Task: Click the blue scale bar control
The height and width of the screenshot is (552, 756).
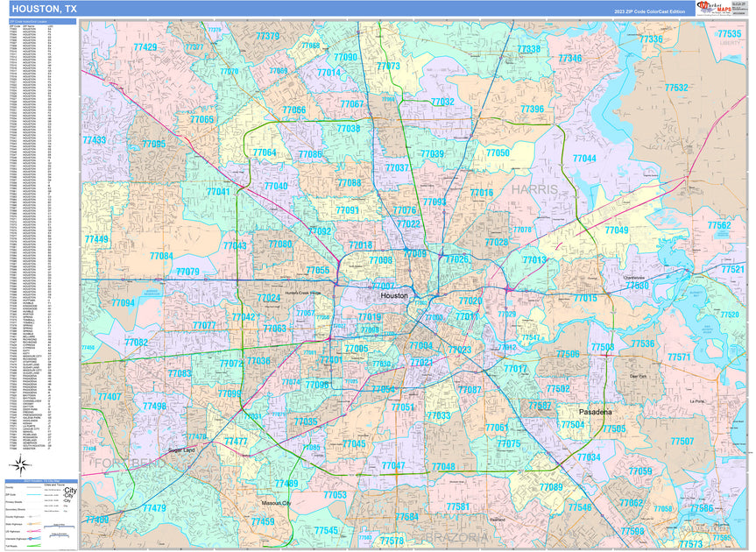Action: (59, 527)
